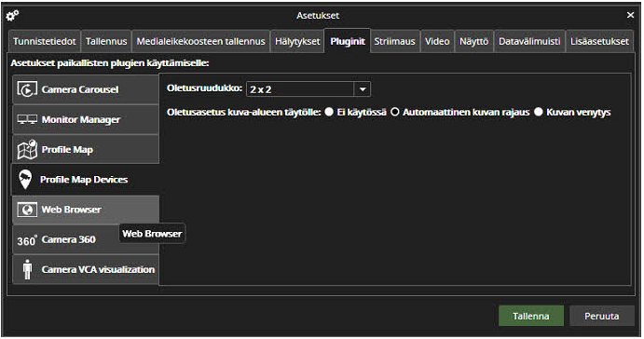644x339 pixels.
Task: Close the Asetukset dialog window
Action: coord(630,15)
